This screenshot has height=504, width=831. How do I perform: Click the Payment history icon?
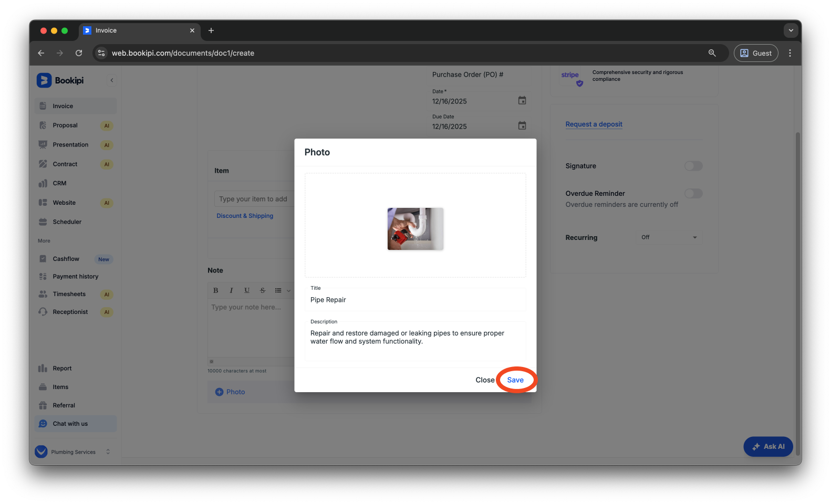[43, 276]
